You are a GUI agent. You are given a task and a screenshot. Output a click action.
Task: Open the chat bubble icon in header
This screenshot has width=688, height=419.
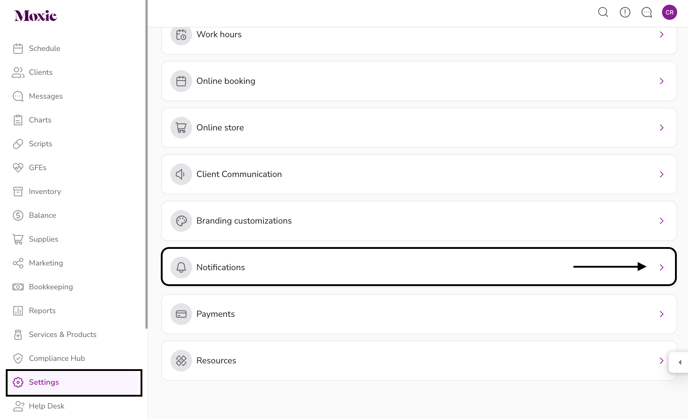click(x=647, y=12)
